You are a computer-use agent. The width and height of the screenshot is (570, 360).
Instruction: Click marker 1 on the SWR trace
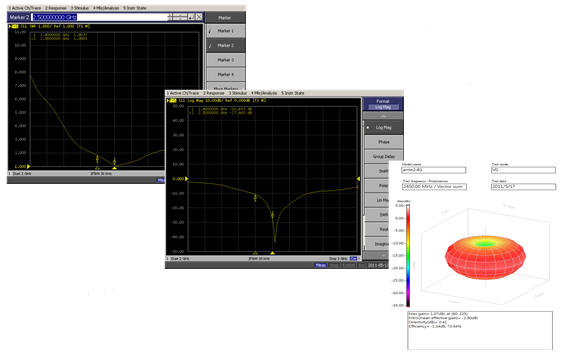[x=97, y=159]
